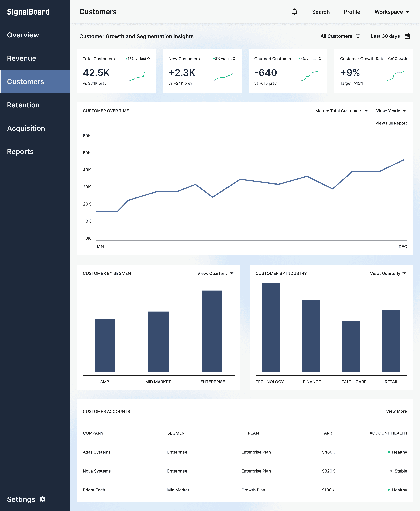
Task: Click the View Full Report link
Action: [x=391, y=123]
